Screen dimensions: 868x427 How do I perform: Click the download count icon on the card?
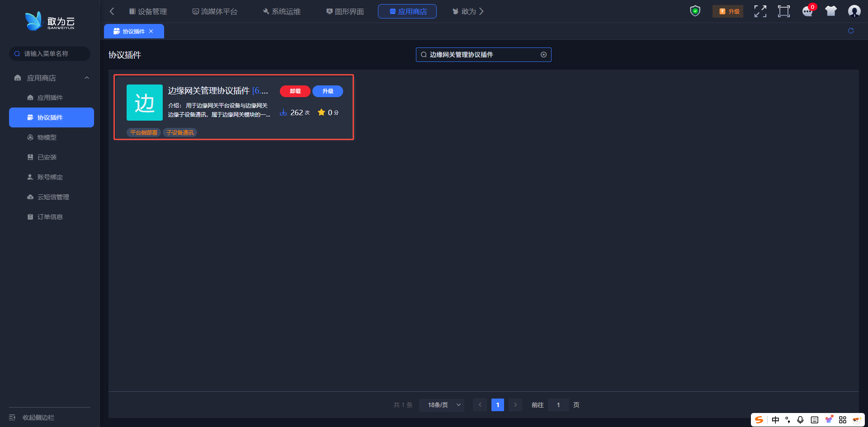(283, 112)
